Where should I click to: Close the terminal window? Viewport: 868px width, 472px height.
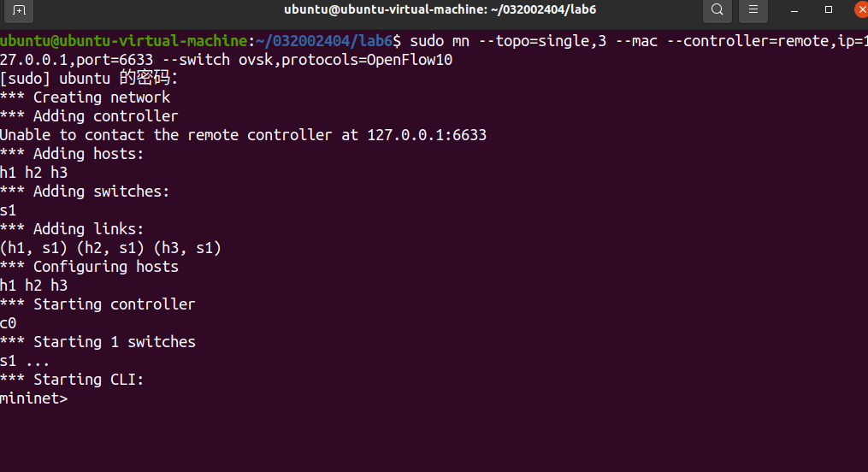[861, 10]
